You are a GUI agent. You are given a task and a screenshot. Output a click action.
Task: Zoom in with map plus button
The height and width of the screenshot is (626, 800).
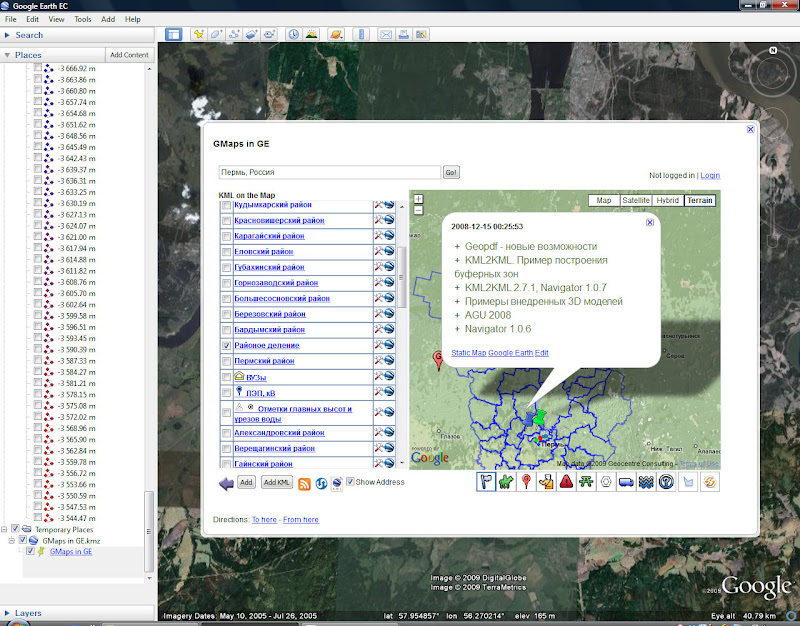[418, 199]
